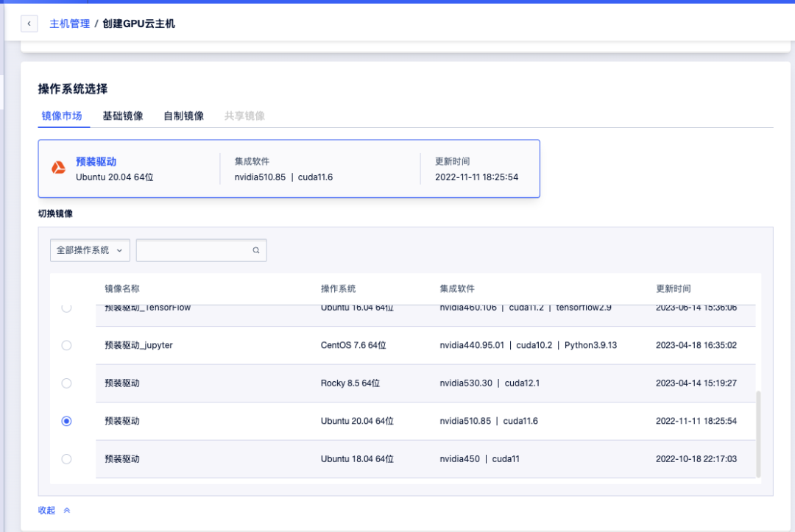
Task: Click the Ubuntu 18.04 64位 cell
Action: point(357,459)
